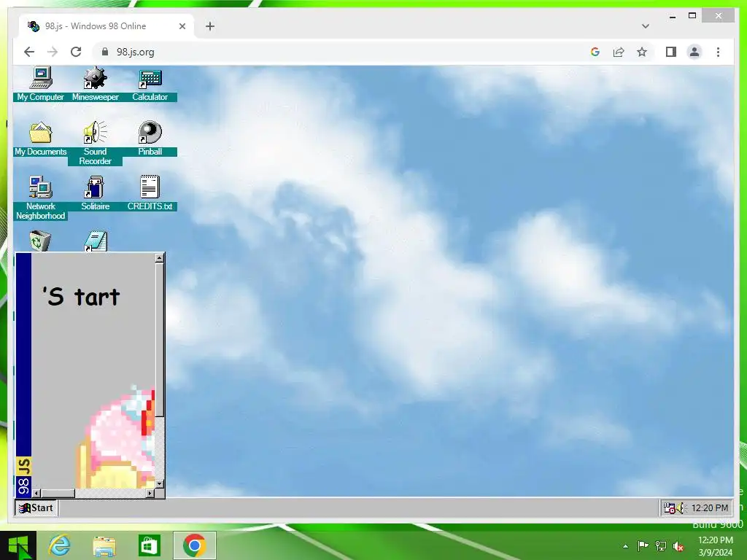This screenshot has height=560, width=747.
Task: Click the "'S tart" text in the popup window
Action: pyautogui.click(x=81, y=296)
